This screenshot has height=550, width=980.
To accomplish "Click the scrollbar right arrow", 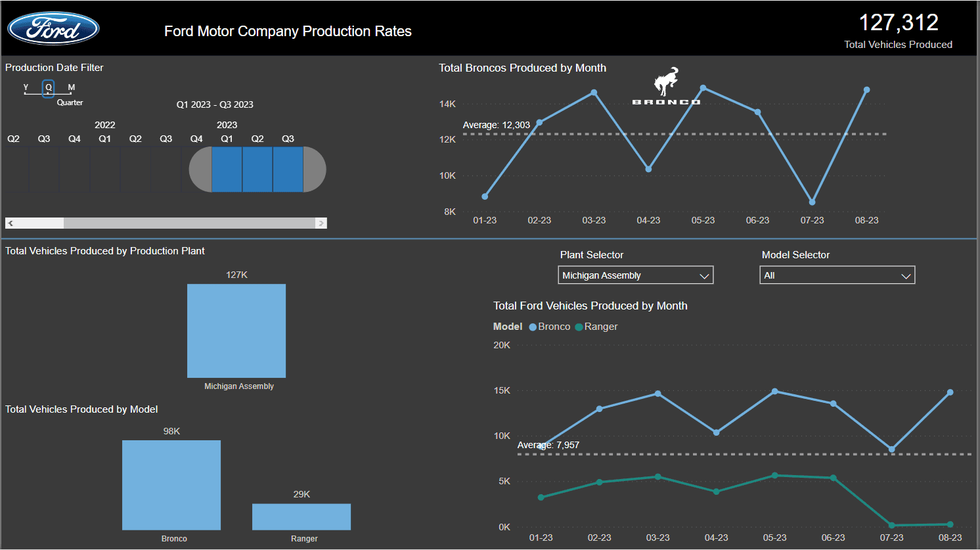I will click(321, 223).
